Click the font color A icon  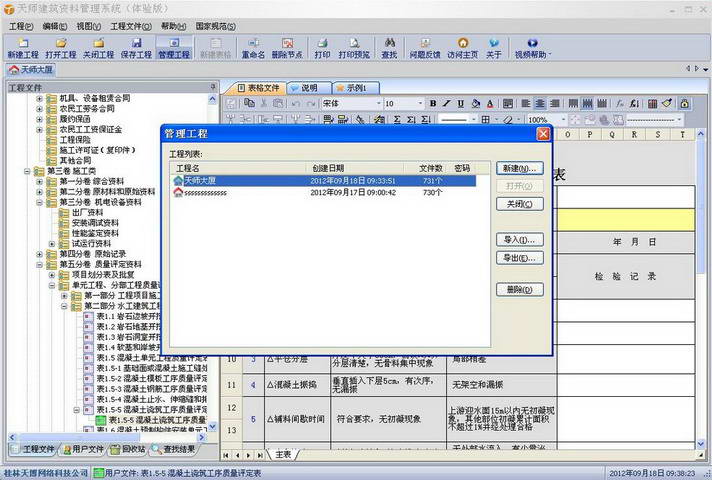pyautogui.click(x=490, y=104)
